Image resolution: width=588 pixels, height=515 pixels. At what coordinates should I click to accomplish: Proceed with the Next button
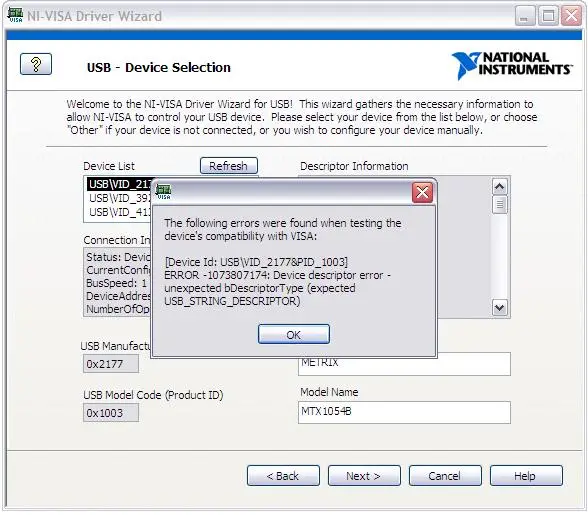(364, 476)
